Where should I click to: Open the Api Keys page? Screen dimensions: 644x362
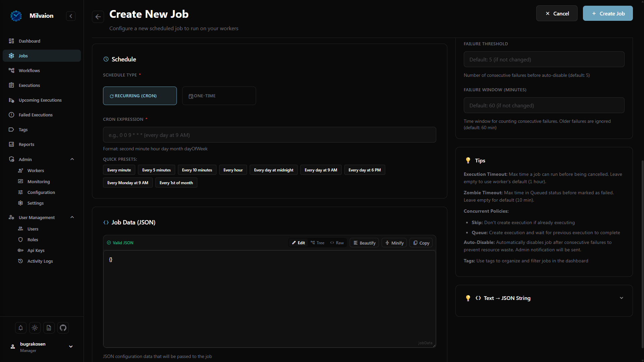pos(36,250)
